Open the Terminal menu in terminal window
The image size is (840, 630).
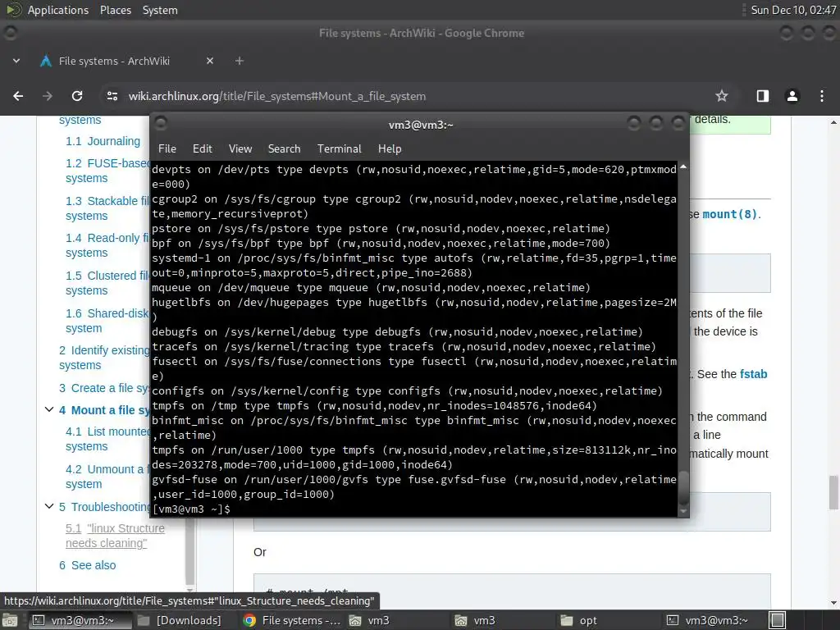(x=339, y=149)
